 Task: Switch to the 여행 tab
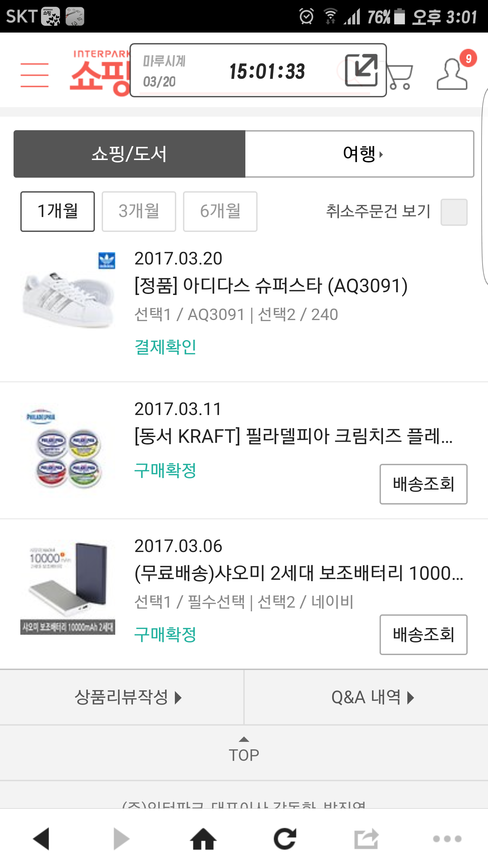(359, 154)
